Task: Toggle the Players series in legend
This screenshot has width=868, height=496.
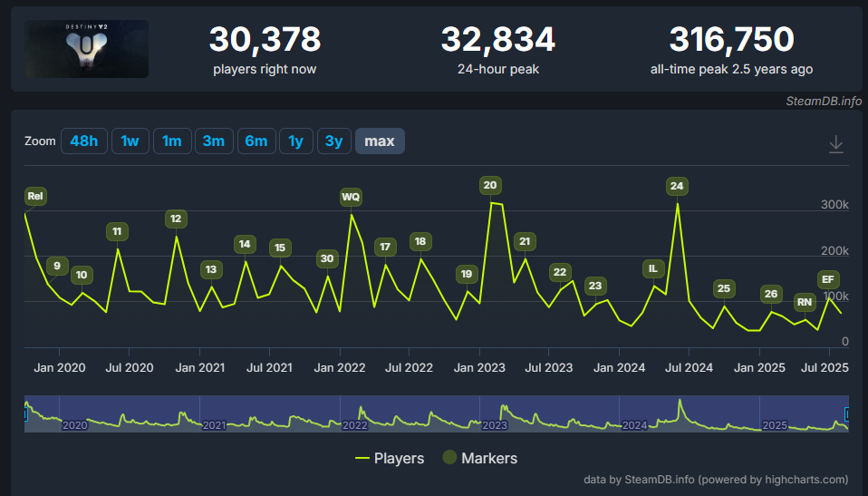Action: pos(390,458)
